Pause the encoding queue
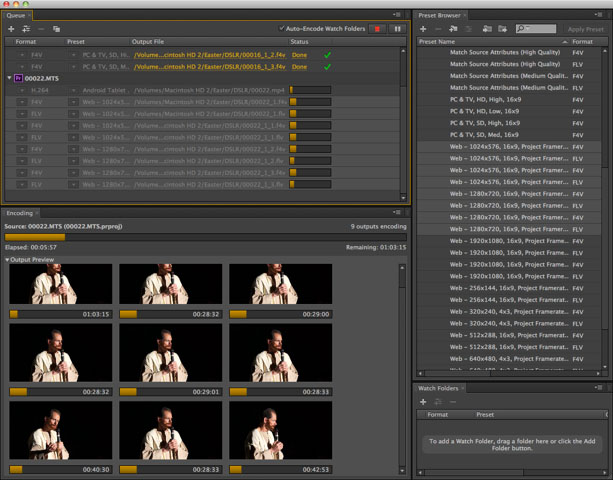This screenshot has height=480, width=613. click(x=397, y=29)
